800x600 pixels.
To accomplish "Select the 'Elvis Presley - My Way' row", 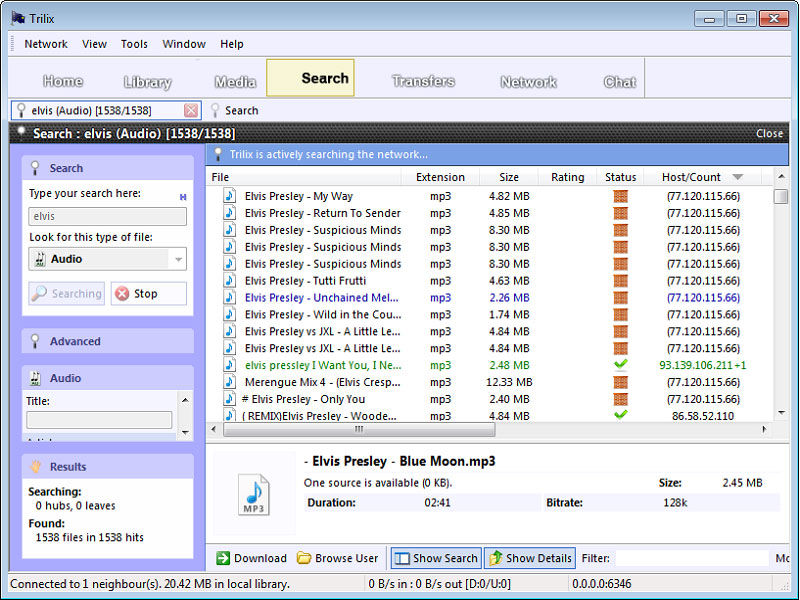I will tap(490, 196).
